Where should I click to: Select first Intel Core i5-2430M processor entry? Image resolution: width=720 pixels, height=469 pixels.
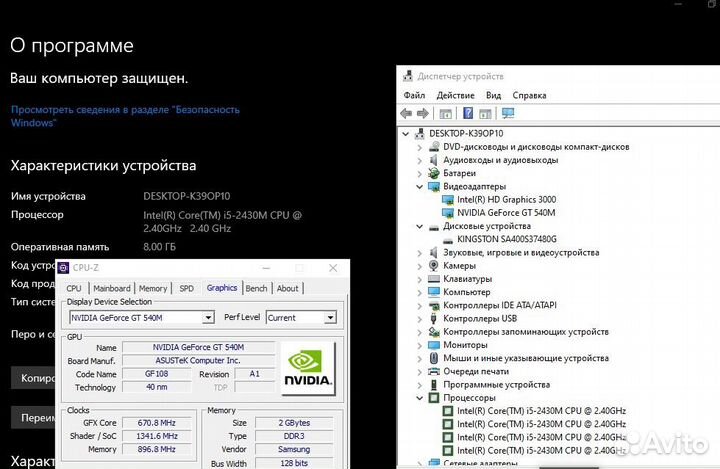point(541,411)
